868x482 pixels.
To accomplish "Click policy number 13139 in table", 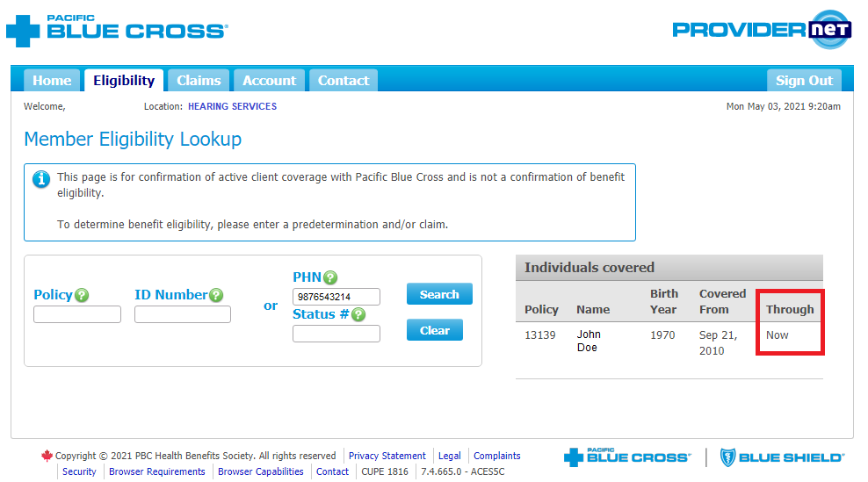I will click(x=540, y=335).
